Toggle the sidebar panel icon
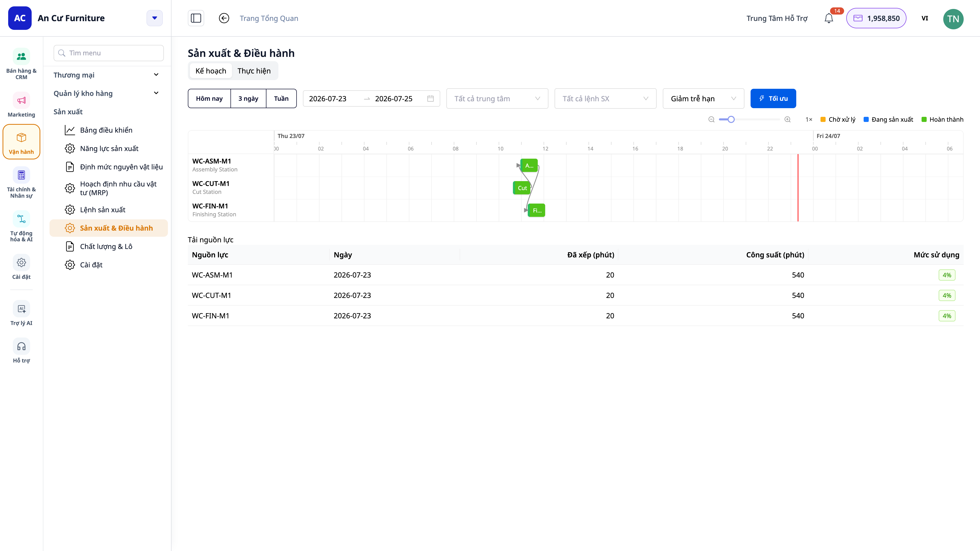The width and height of the screenshot is (980, 551). (x=196, y=18)
